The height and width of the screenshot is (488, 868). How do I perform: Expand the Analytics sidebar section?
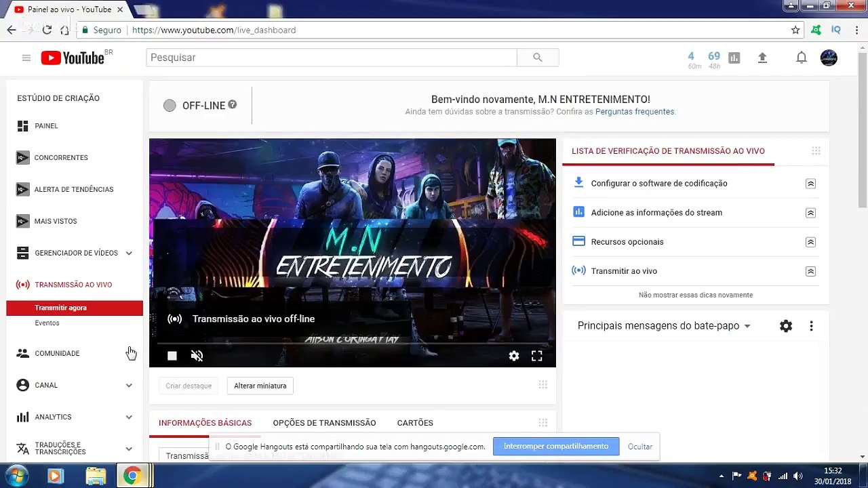tap(129, 418)
